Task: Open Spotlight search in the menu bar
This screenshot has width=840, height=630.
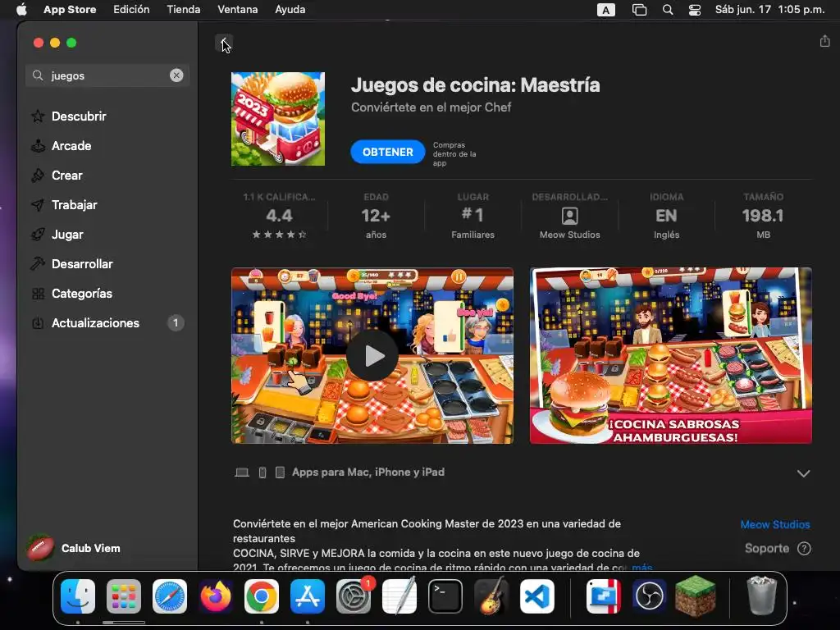Action: [668, 10]
